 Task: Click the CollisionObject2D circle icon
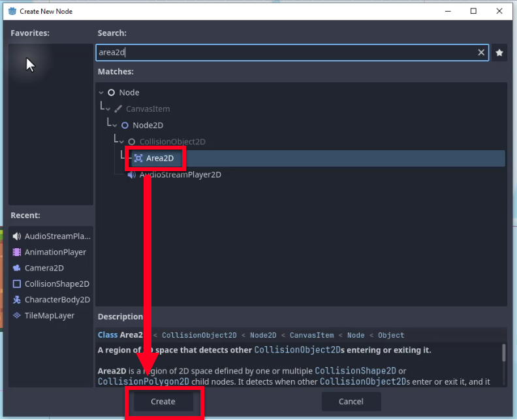click(132, 142)
